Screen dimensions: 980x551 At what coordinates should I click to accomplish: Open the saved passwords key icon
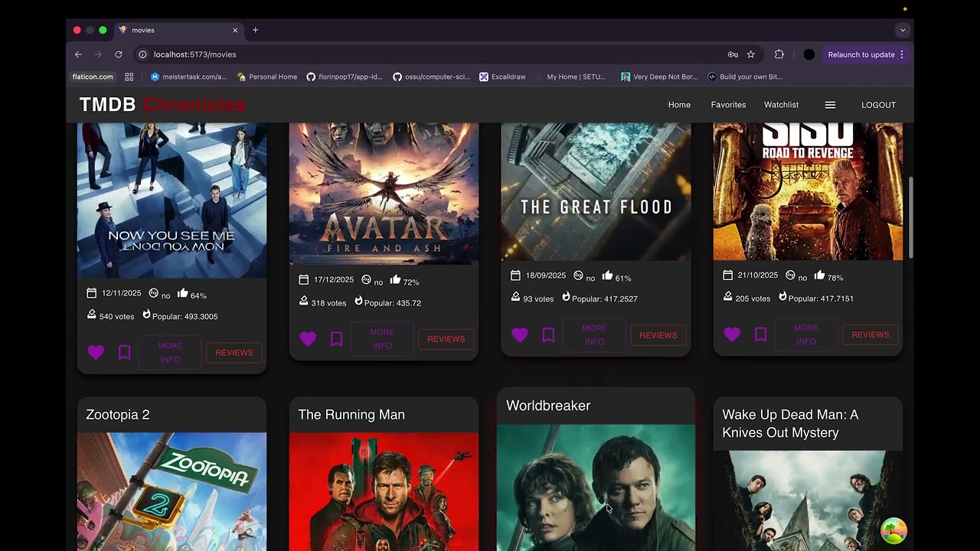733,54
